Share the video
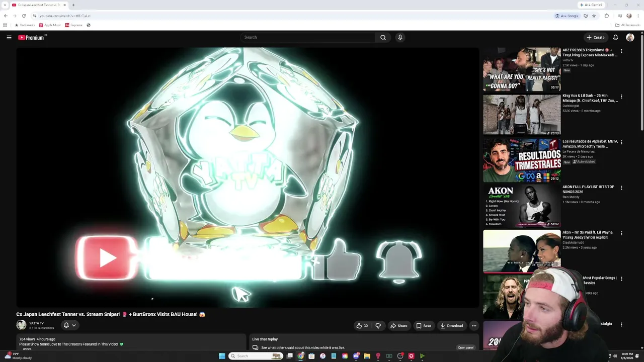This screenshot has height=362, width=644. [399, 326]
